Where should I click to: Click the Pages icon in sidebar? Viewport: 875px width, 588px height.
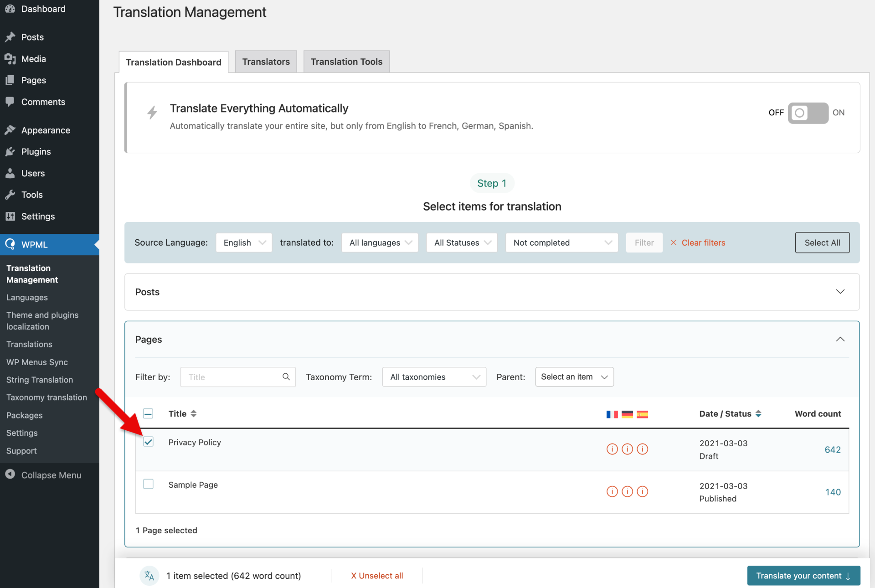tap(10, 80)
